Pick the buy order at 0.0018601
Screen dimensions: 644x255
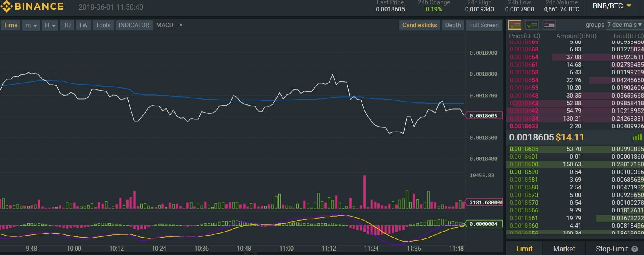coord(575,157)
